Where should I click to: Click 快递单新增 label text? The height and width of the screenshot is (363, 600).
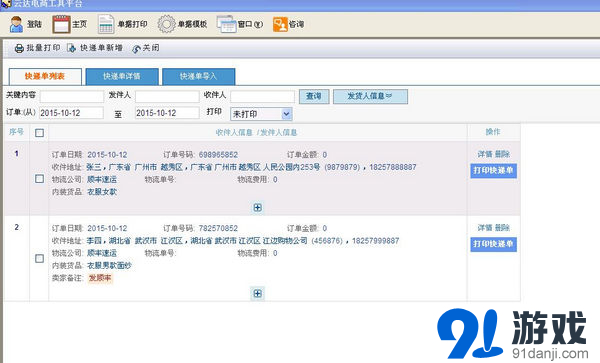tap(101, 48)
